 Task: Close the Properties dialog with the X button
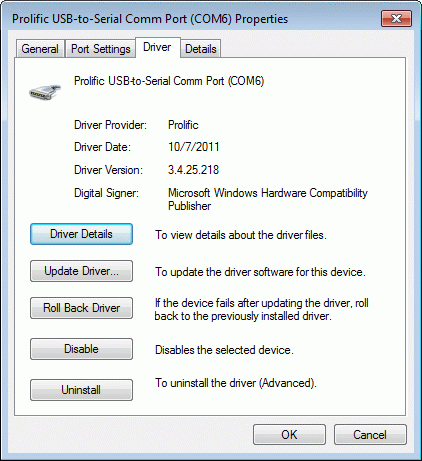(396, 18)
